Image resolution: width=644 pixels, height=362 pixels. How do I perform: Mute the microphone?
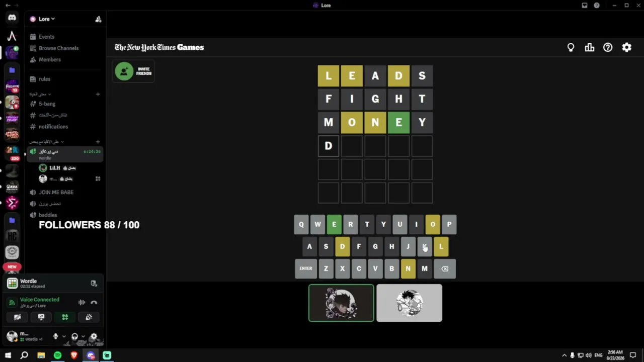point(55,336)
